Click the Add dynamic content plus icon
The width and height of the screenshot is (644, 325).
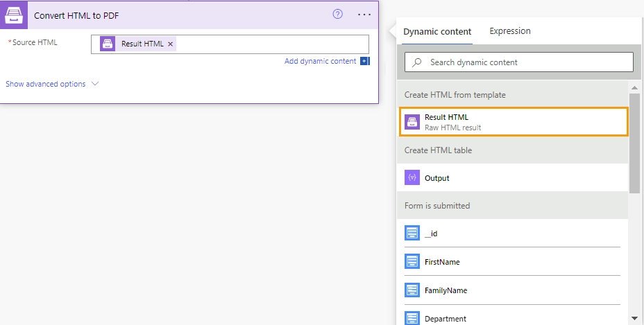pos(365,61)
